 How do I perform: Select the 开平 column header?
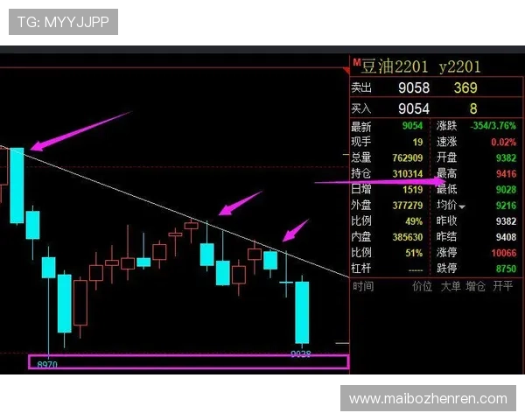(503, 286)
